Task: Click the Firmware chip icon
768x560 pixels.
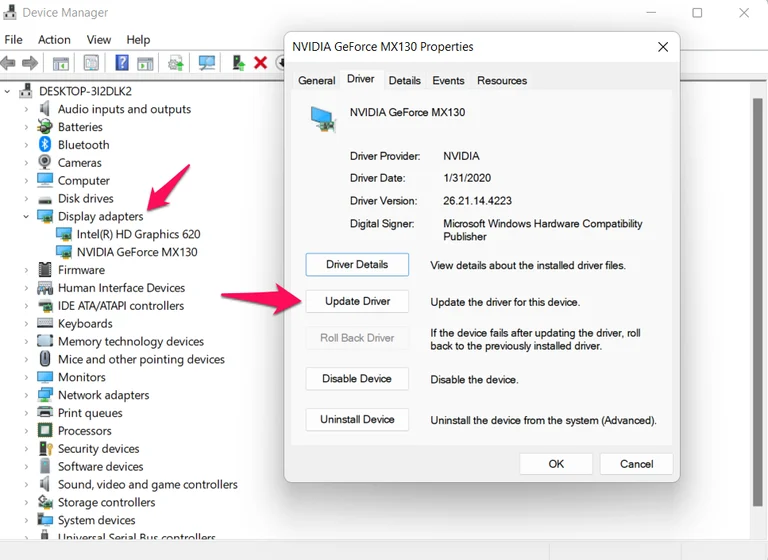Action: tap(45, 269)
